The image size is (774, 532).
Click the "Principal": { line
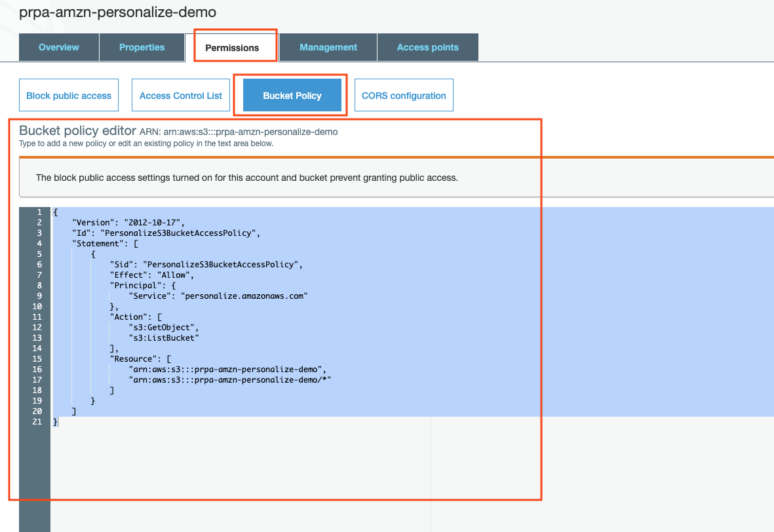click(x=143, y=285)
